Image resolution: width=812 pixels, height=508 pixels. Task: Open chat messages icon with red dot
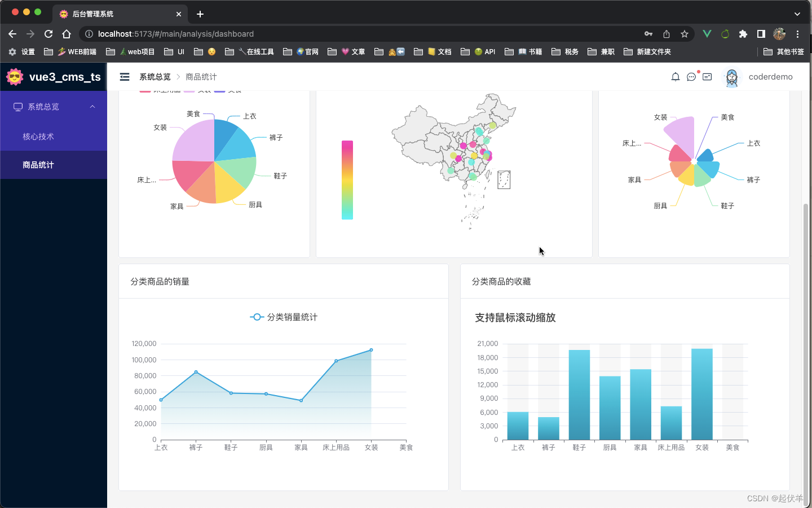[x=691, y=77]
